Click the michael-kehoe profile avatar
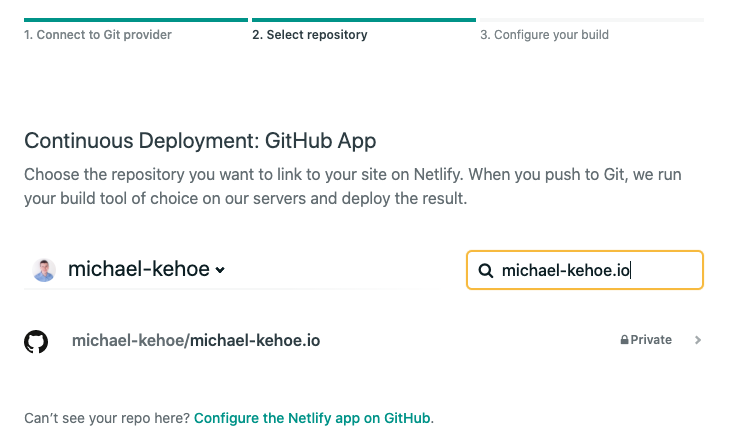This screenshot has height=446, width=735. tap(44, 270)
